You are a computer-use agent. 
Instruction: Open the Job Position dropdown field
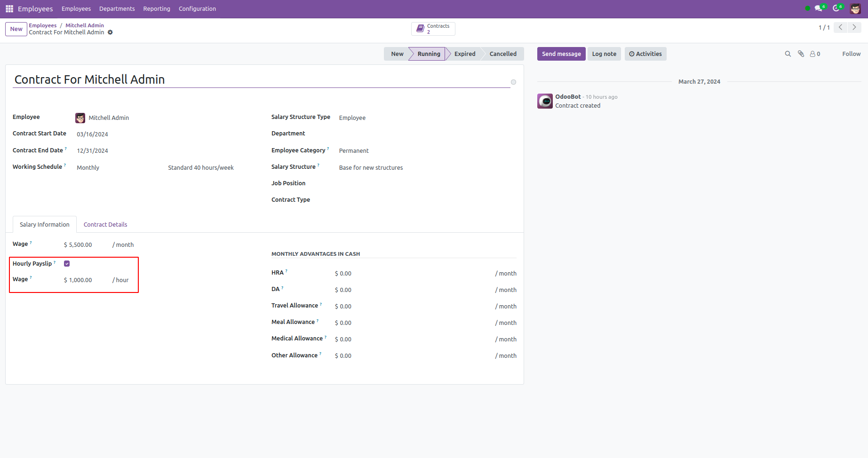427,184
